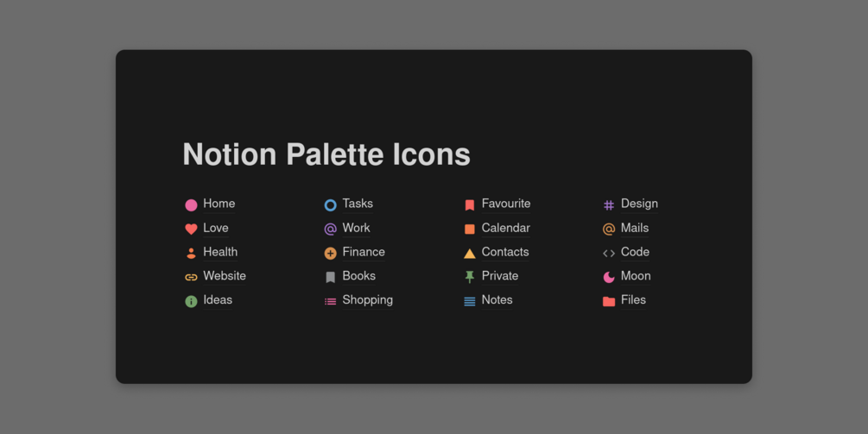Open the Books page link
The width and height of the screenshot is (868, 434).
point(358,275)
